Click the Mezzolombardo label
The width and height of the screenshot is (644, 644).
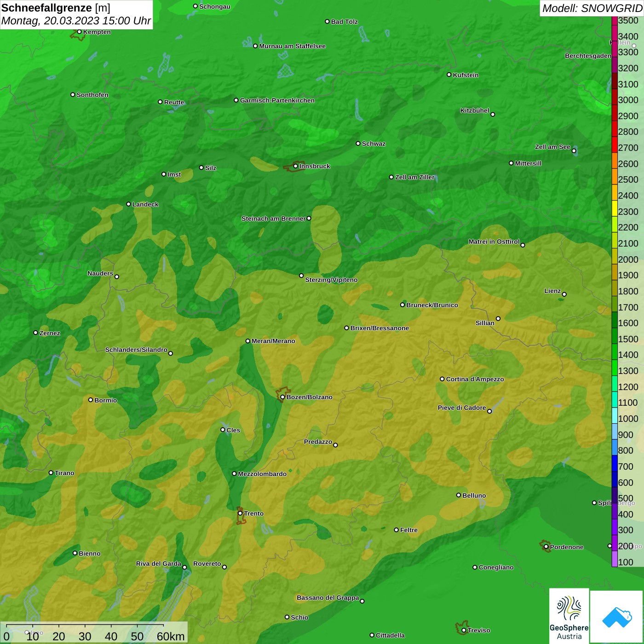(x=262, y=474)
